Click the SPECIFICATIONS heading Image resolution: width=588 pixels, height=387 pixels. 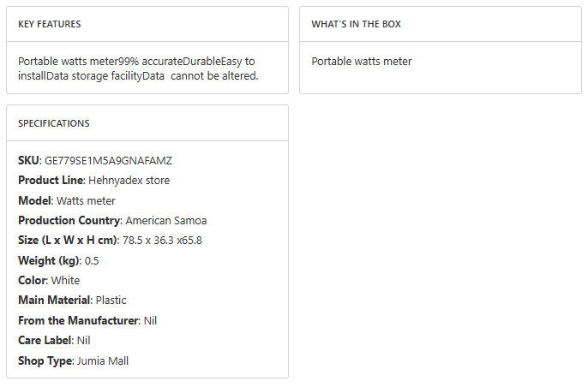[54, 123]
